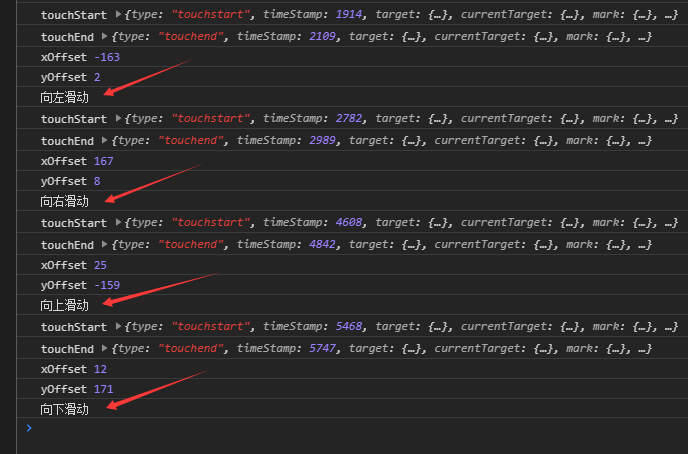Click the timeStamp value 2109
The image size is (688, 454).
pyautogui.click(x=322, y=36)
